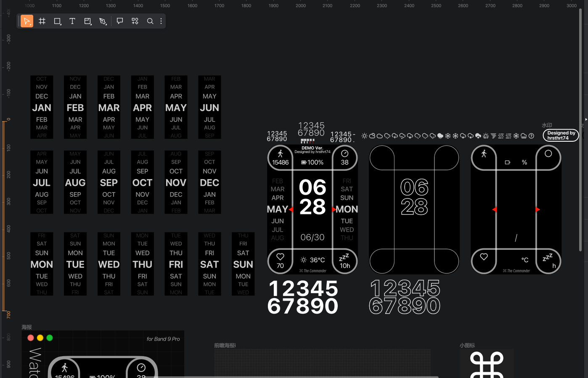Select the 'Designed by hrsthrt74' watermark badge
588x378 pixels.
(561, 135)
